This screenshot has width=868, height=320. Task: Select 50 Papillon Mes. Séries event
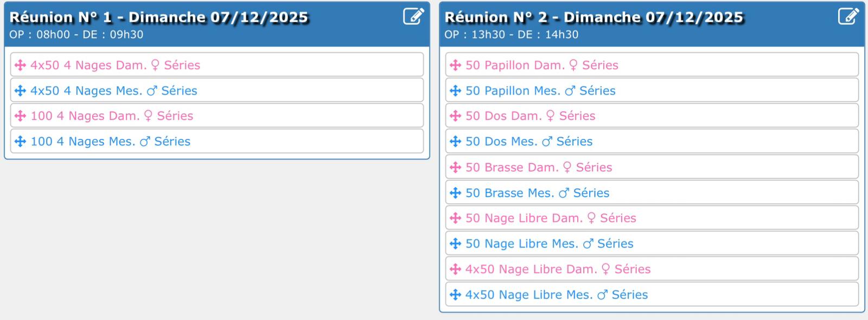coord(540,91)
